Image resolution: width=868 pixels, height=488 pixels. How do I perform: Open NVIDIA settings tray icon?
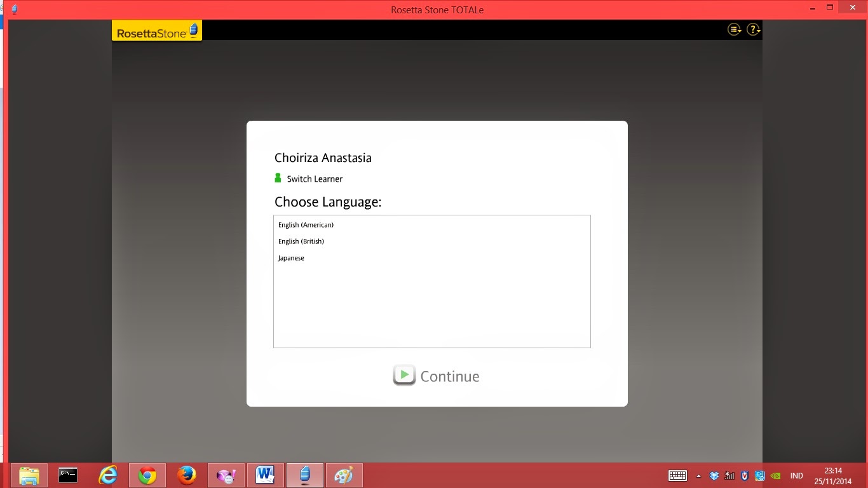pos(776,475)
